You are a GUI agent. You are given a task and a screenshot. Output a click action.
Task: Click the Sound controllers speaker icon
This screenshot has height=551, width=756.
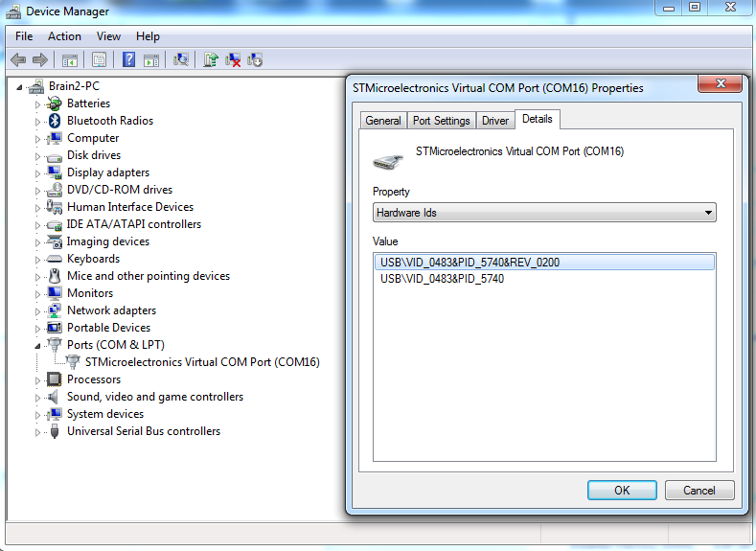point(54,397)
